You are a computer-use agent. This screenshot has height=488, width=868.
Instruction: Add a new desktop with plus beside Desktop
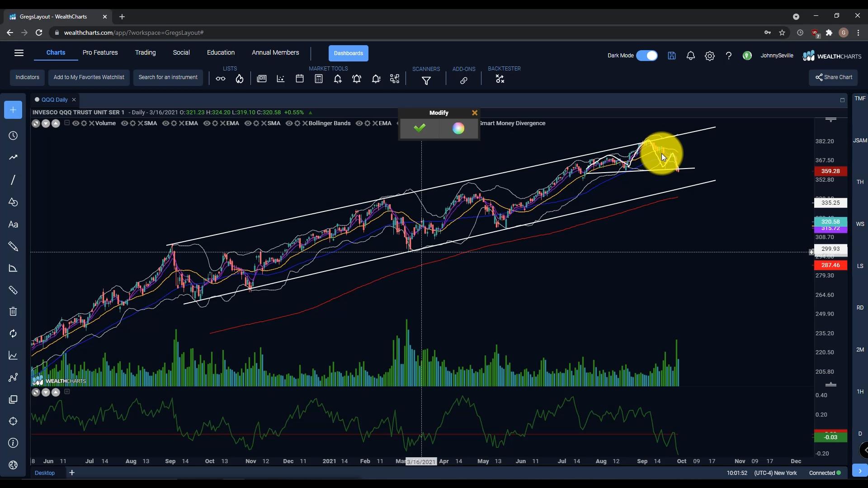point(72,473)
